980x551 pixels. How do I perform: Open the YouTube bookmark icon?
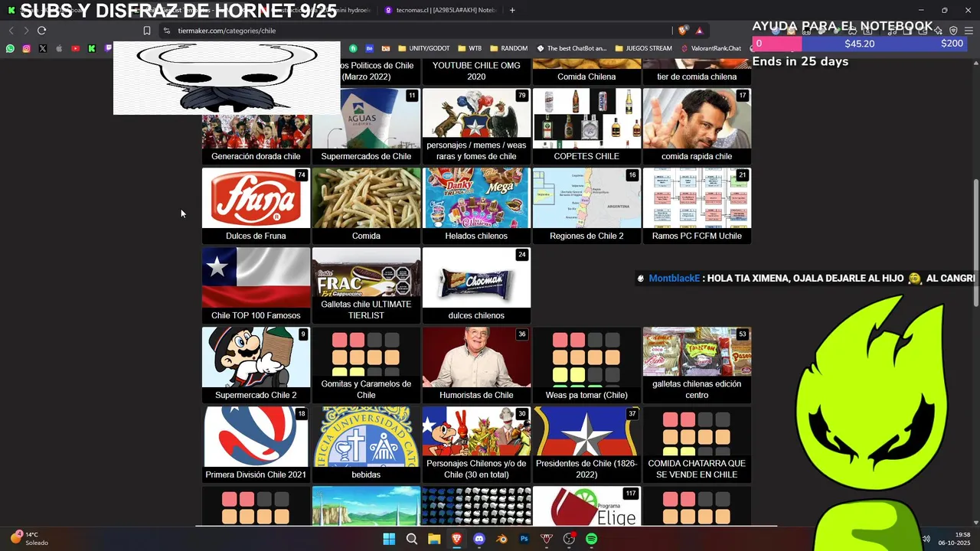click(x=75, y=48)
